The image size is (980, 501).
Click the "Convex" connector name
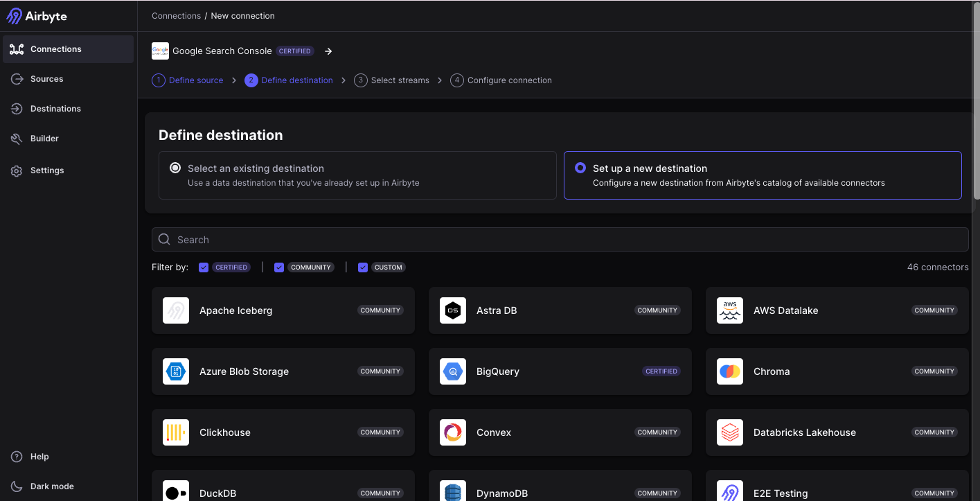click(x=494, y=432)
